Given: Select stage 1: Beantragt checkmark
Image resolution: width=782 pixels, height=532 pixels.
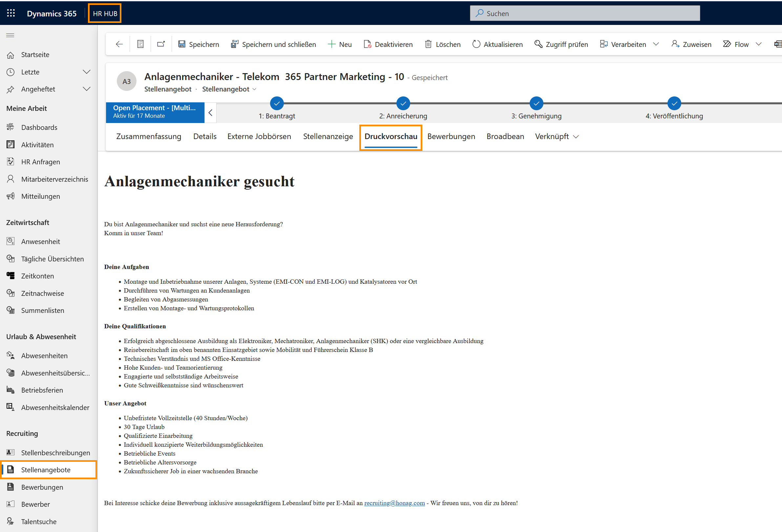Looking at the screenshot, I should tap(277, 104).
